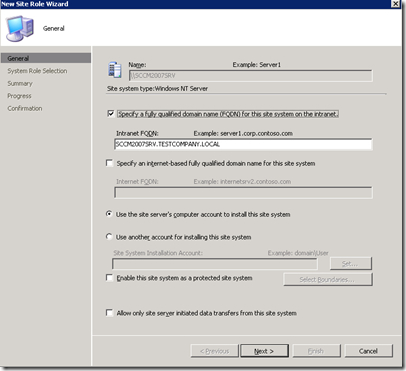
Task: Click the General heading in the header
Action: (x=54, y=28)
